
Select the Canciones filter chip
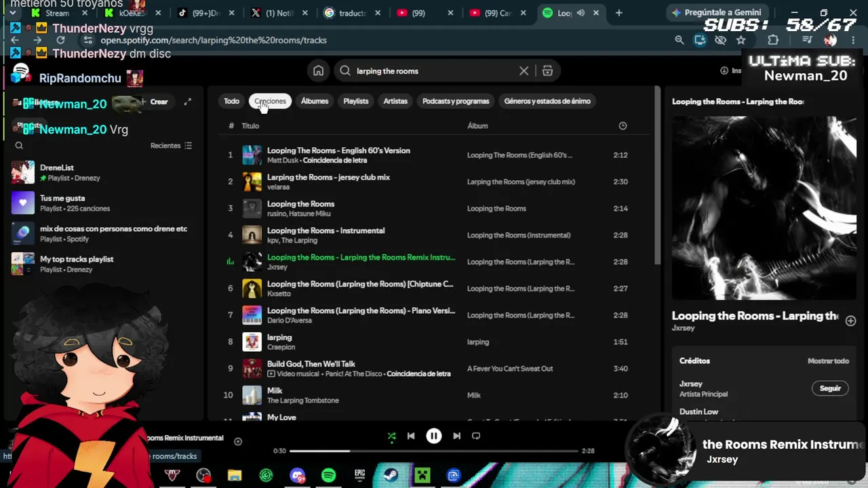[270, 101]
